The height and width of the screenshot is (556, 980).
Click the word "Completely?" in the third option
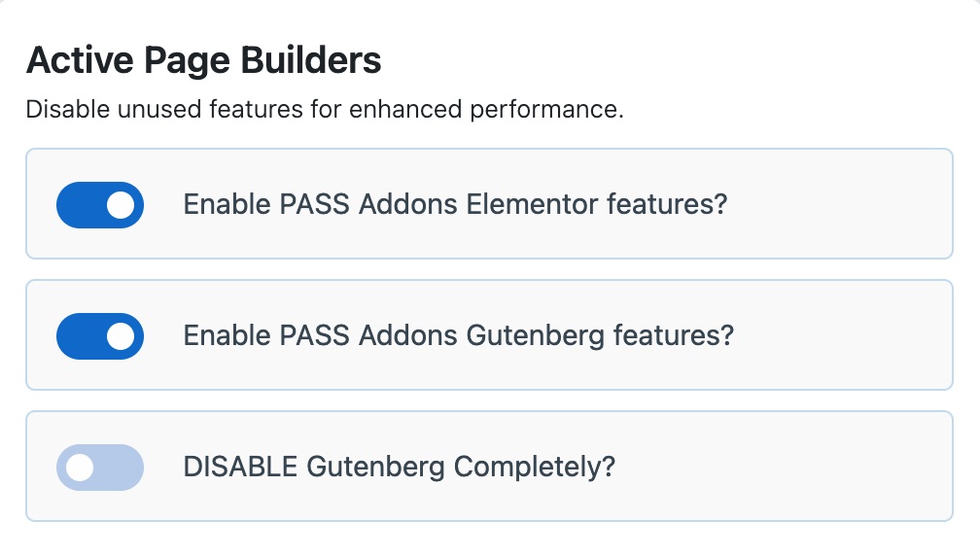coord(535,467)
